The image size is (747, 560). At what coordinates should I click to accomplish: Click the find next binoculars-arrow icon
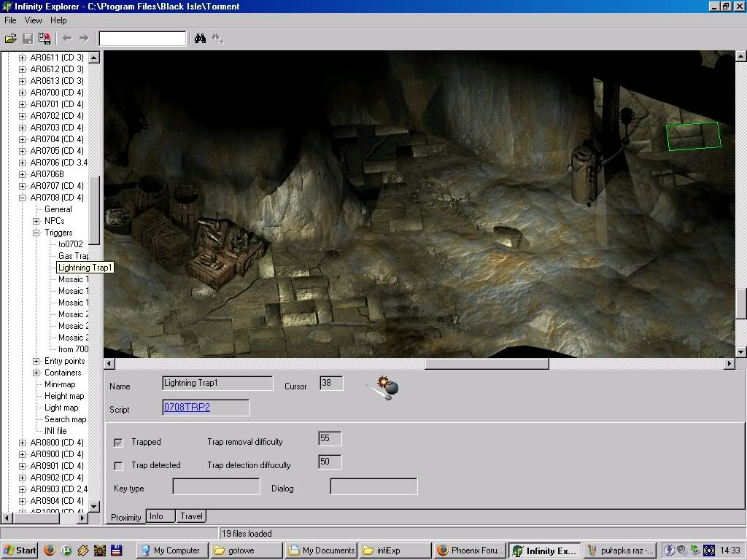tap(217, 39)
